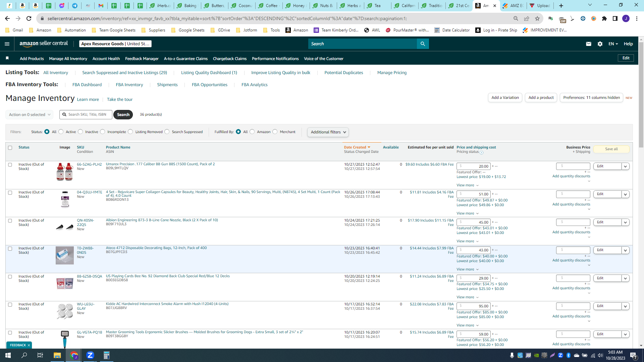Open the Chrome profile avatar
Image resolution: width=644 pixels, height=362 pixels.
626,18
